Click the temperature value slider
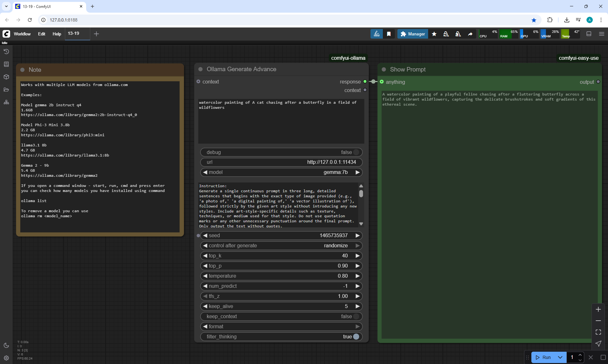Viewport: 608px width, 364px height. click(281, 276)
